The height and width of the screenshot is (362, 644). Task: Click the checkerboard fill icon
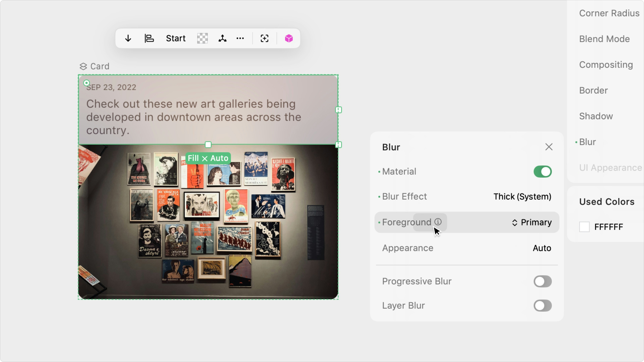202,39
